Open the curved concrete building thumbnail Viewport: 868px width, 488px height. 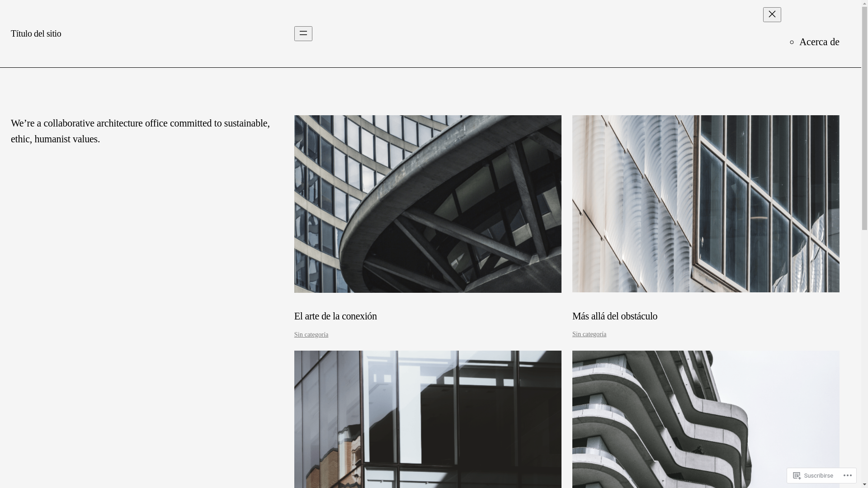point(428,204)
